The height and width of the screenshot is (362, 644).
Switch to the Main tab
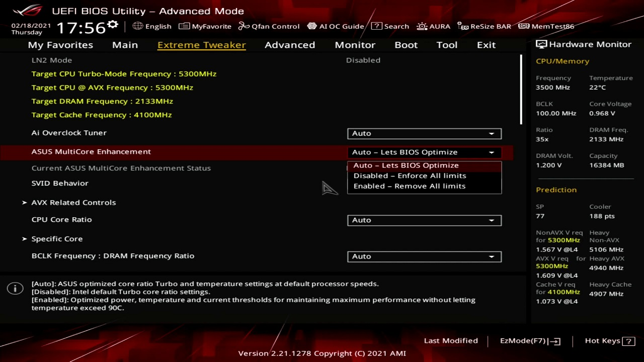(x=125, y=45)
